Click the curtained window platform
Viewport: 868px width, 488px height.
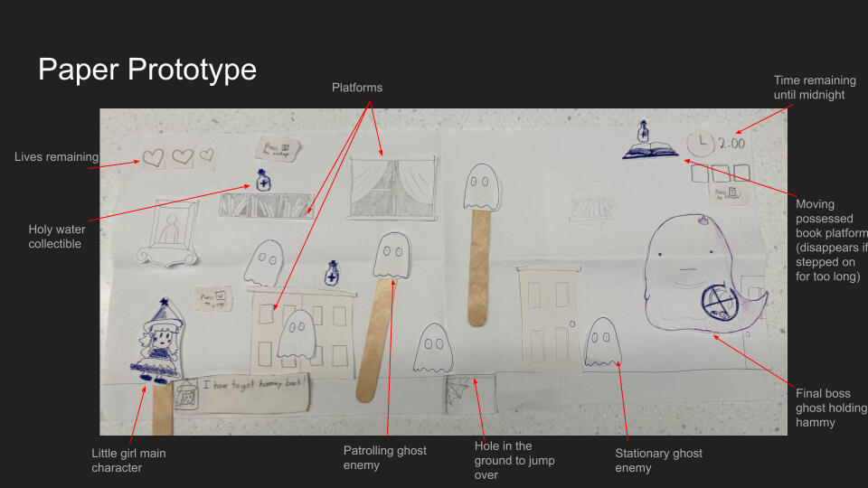point(390,186)
